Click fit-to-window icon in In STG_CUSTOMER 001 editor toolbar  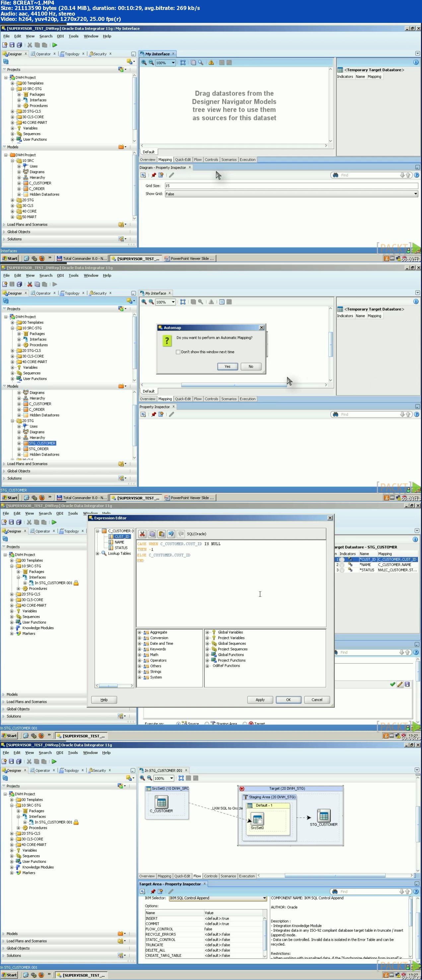pyautogui.click(x=181, y=778)
